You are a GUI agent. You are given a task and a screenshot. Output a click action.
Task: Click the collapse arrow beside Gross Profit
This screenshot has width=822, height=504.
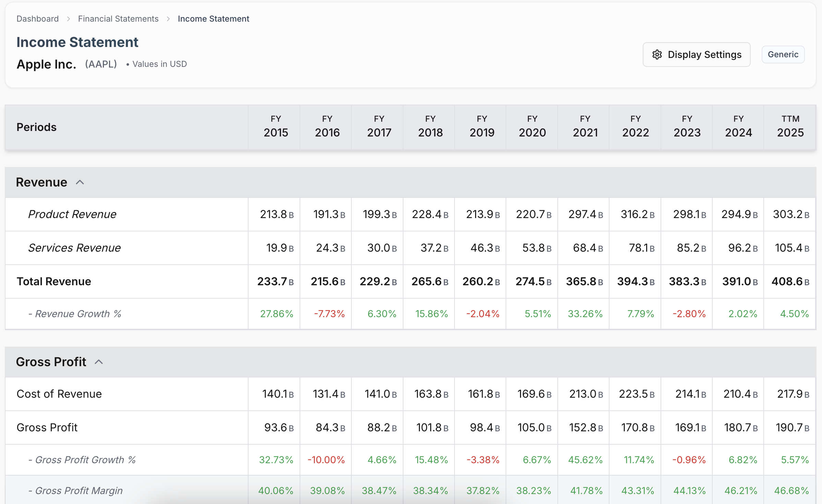(99, 362)
